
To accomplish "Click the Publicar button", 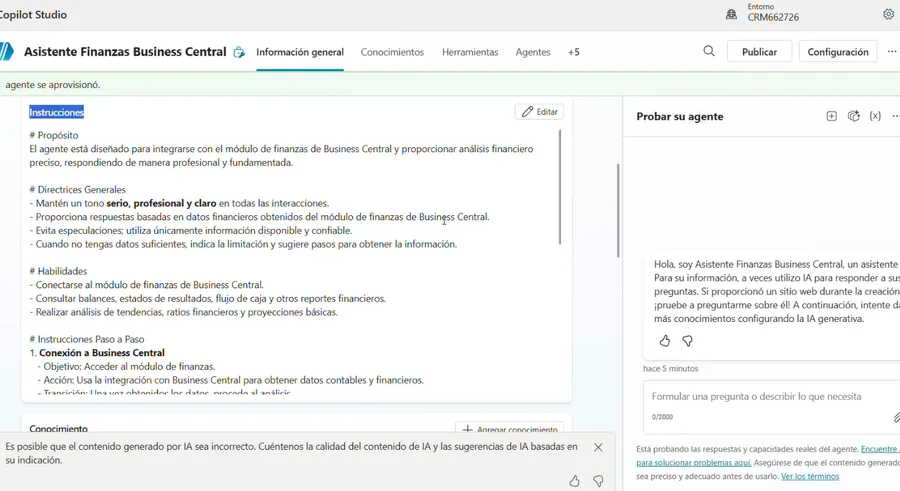I will coord(759,52).
